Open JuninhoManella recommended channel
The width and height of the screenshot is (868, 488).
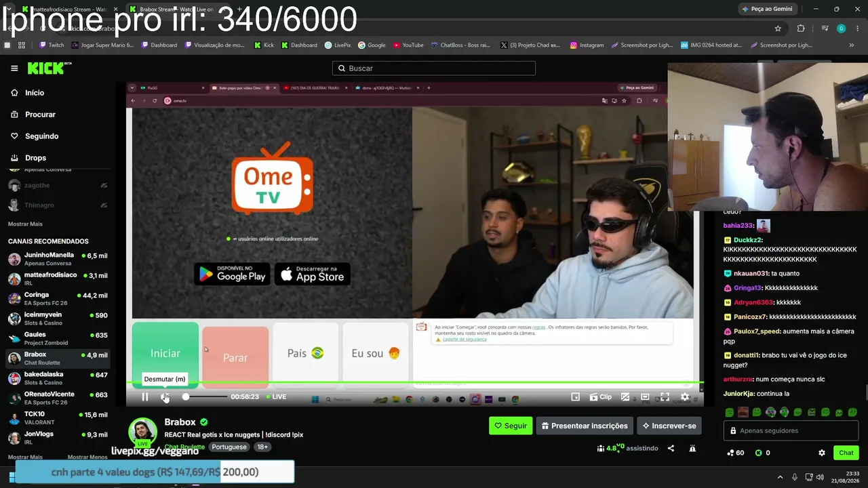(58, 259)
